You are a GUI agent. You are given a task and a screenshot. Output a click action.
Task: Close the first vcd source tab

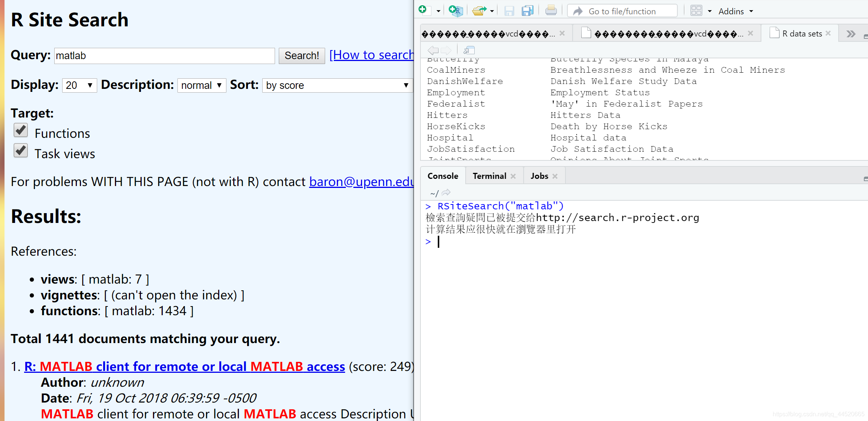(562, 33)
